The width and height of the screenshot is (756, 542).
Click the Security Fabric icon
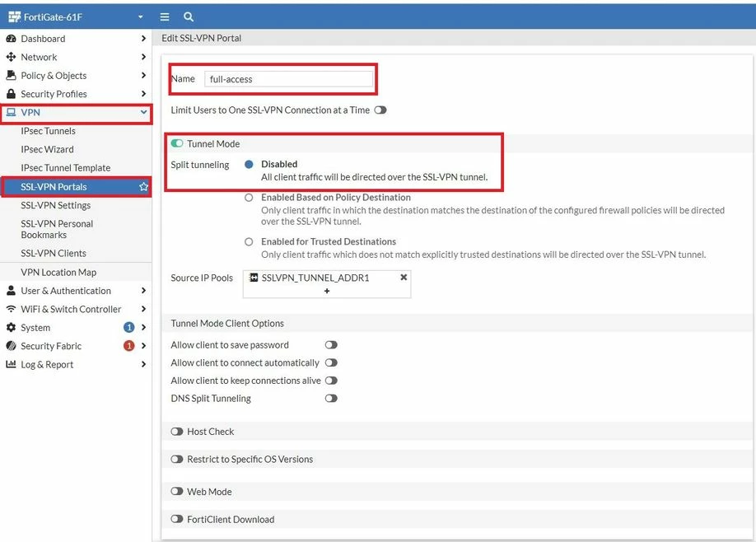(x=11, y=346)
